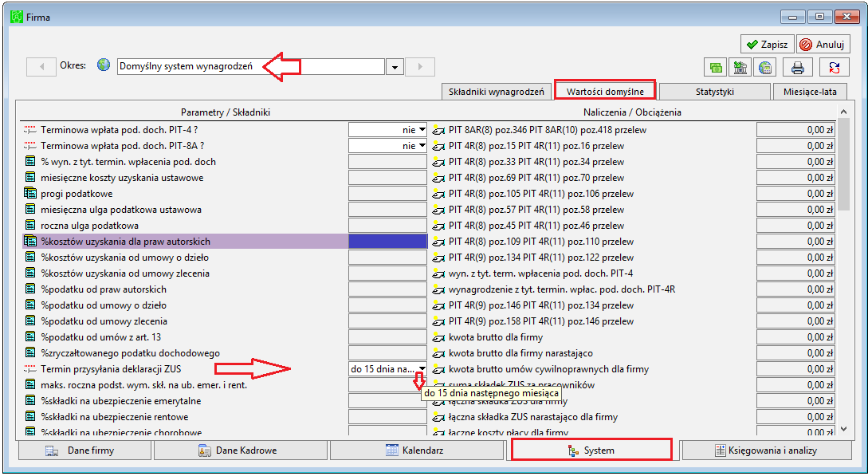The height and width of the screenshot is (476, 868).
Task: Click hand icon of 'kwota brutto dla firmy' row
Action: 438,337
